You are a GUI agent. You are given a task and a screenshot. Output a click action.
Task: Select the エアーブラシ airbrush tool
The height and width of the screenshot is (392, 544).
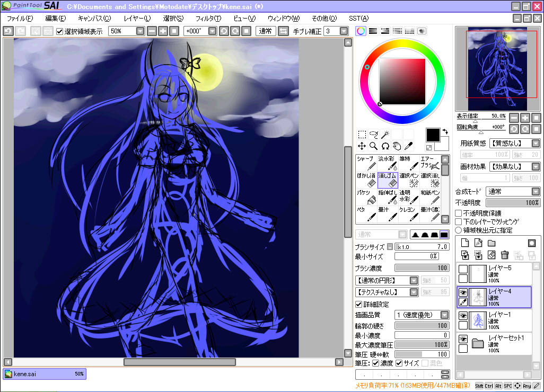point(430,163)
